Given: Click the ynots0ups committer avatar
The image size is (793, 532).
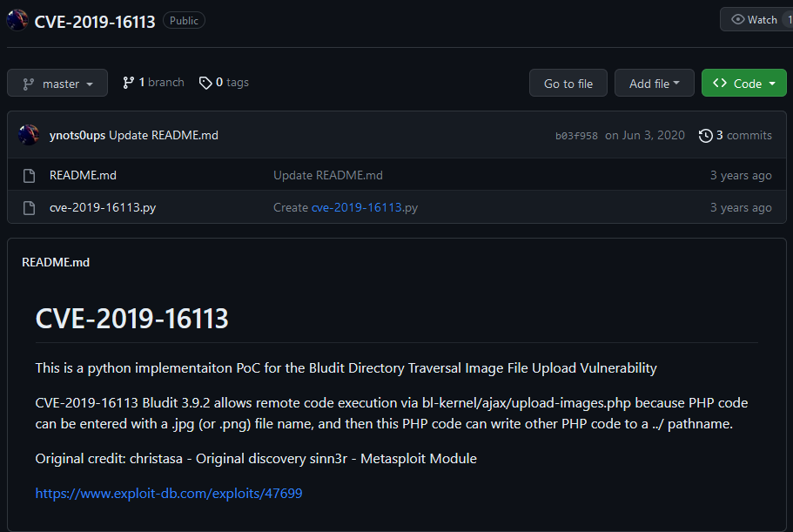Looking at the screenshot, I should (29, 135).
